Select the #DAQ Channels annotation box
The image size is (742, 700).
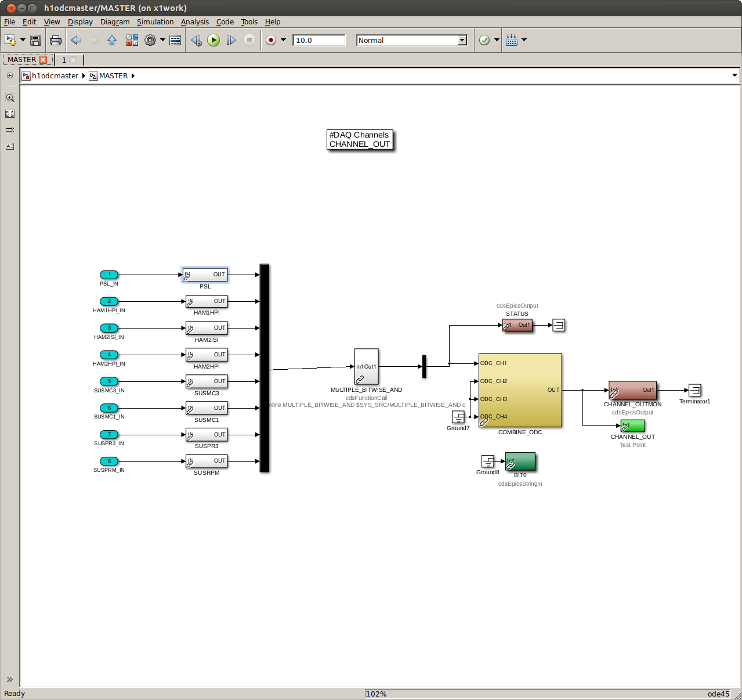[360, 139]
